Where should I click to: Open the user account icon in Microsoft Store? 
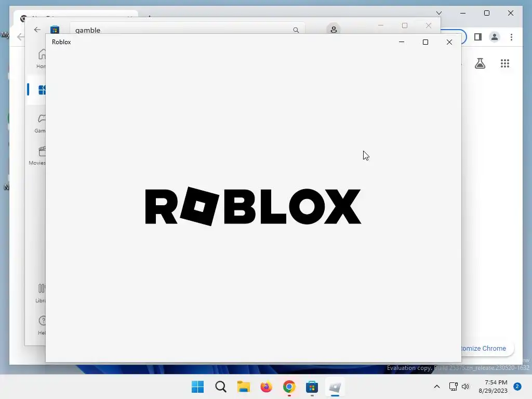(334, 30)
